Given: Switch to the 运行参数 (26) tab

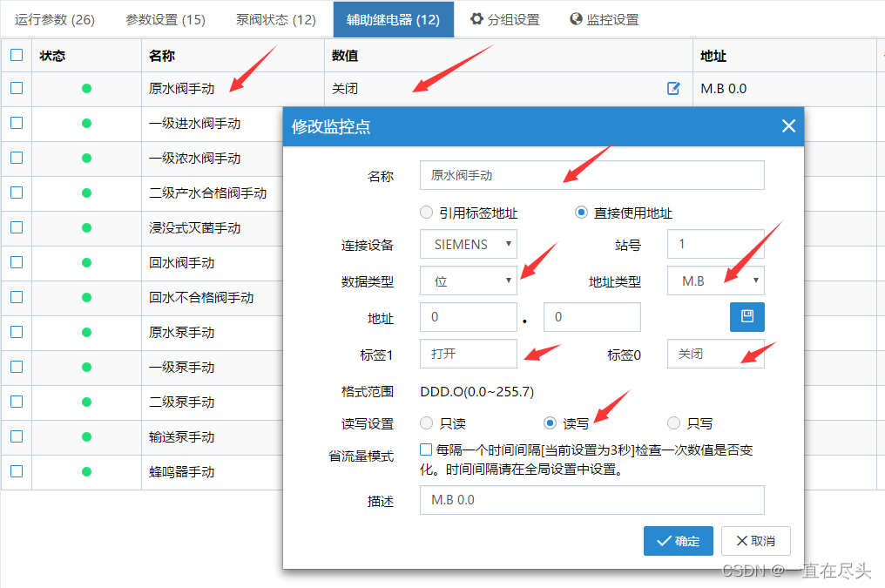Looking at the screenshot, I should pyautogui.click(x=55, y=19).
